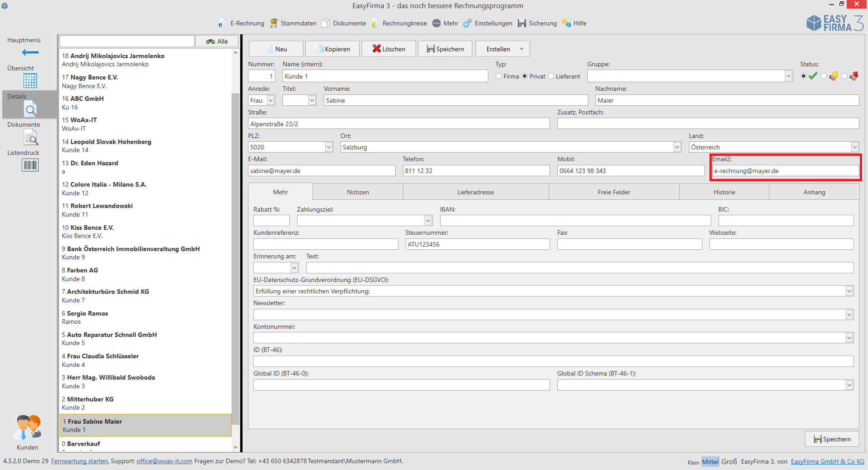Click the Neu button

pyautogui.click(x=276, y=49)
